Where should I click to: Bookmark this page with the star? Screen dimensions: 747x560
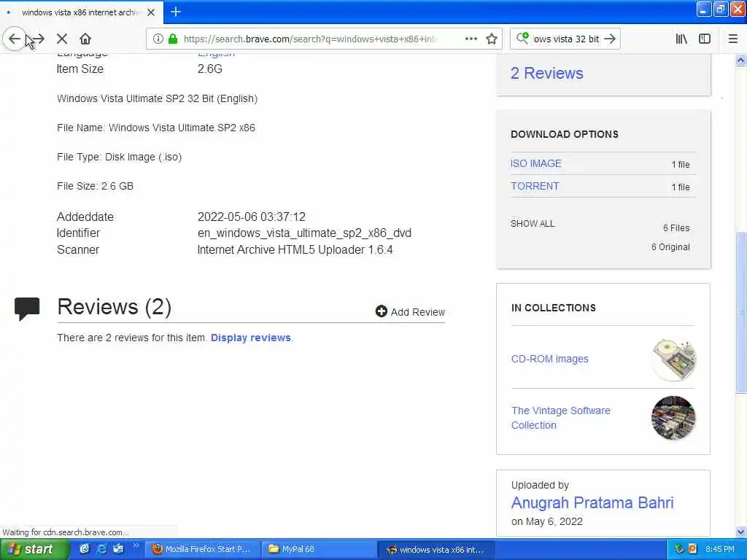(492, 39)
